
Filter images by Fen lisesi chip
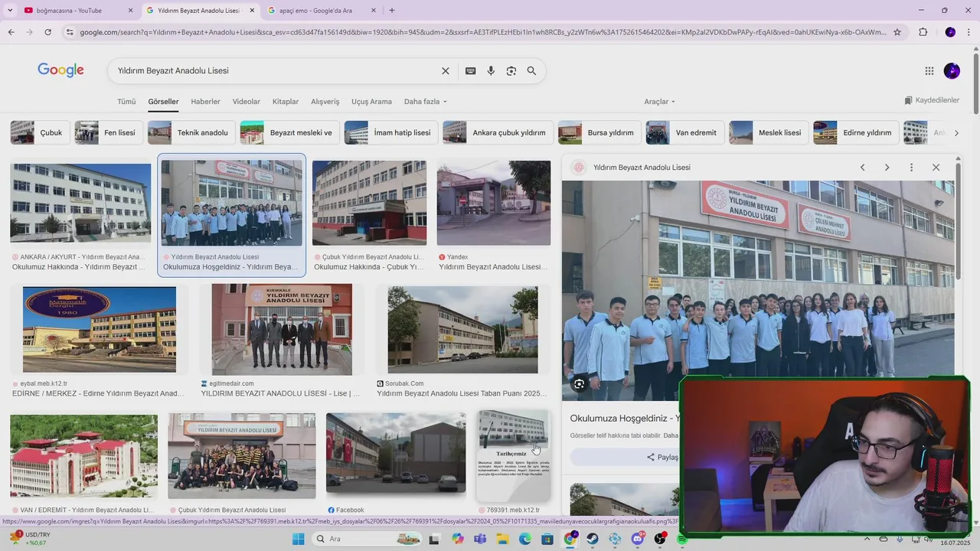(109, 132)
